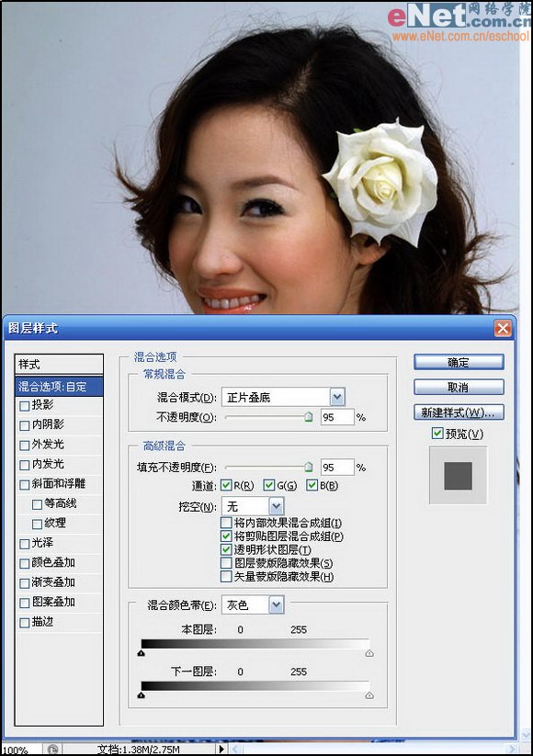Open the status bar info arrow menu
Screen dimensions: 533x756
(x=221, y=750)
